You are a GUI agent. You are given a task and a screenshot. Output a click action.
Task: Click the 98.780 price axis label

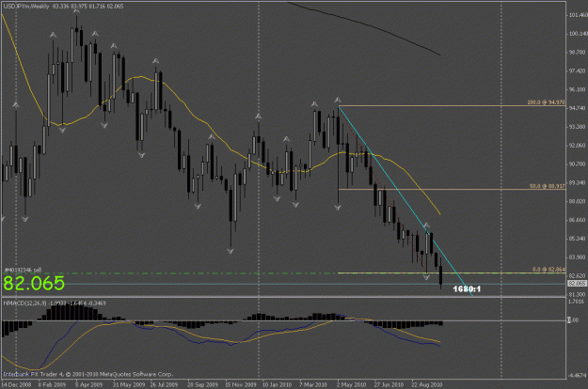tap(578, 52)
